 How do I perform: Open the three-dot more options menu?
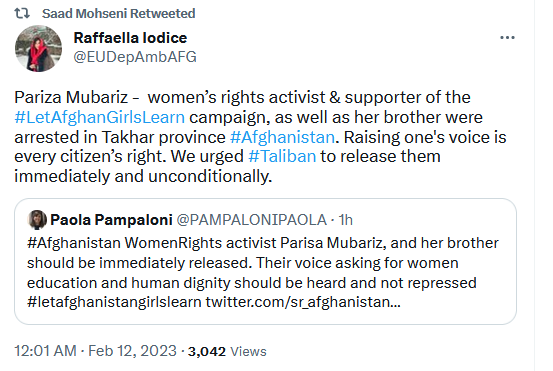pos(507,37)
